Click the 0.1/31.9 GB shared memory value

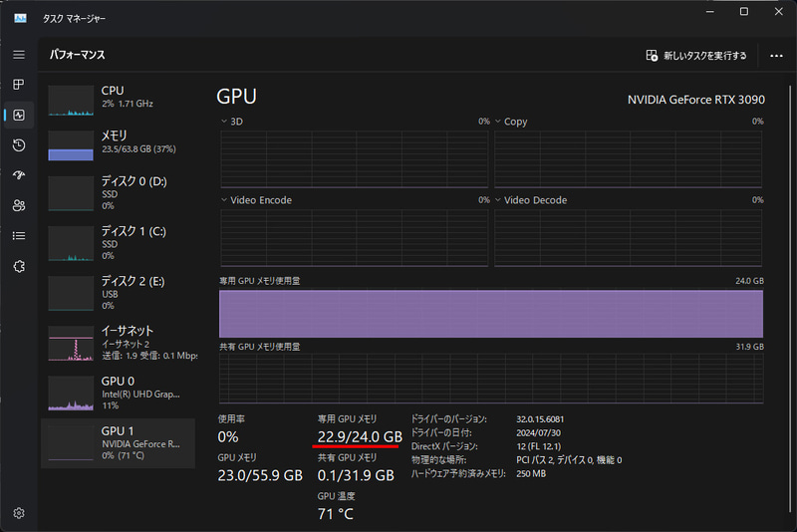coord(356,475)
